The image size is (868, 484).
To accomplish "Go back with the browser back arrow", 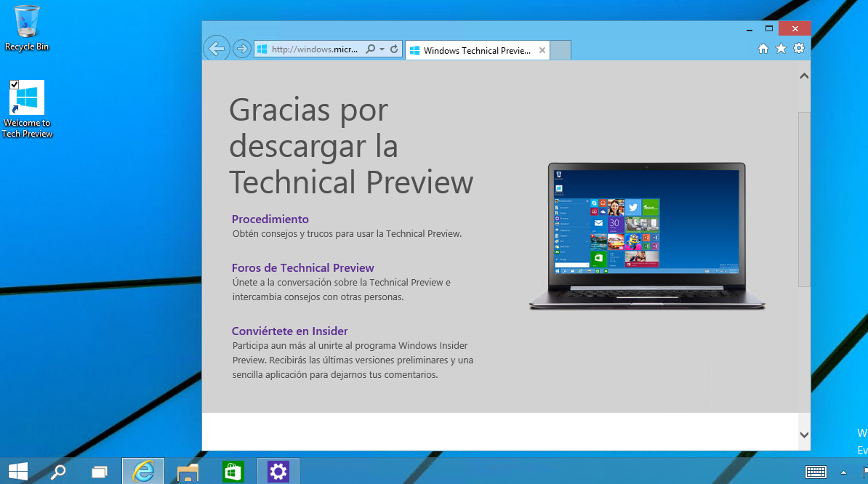I will [217, 49].
